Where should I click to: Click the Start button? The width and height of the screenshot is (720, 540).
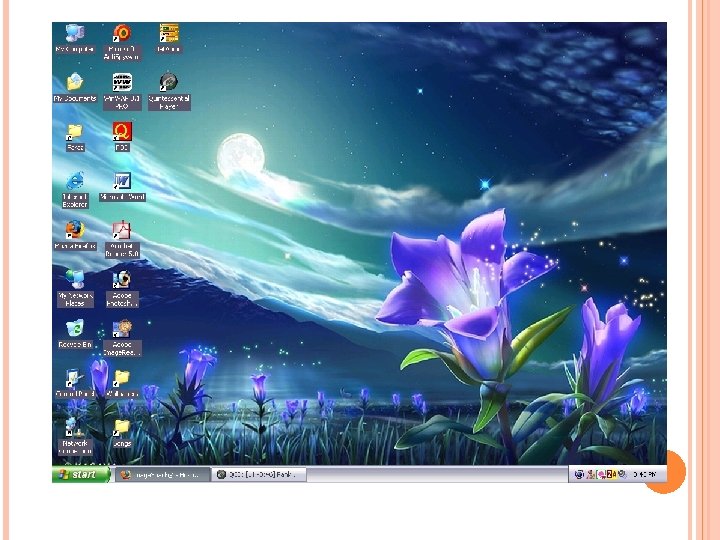click(81, 474)
